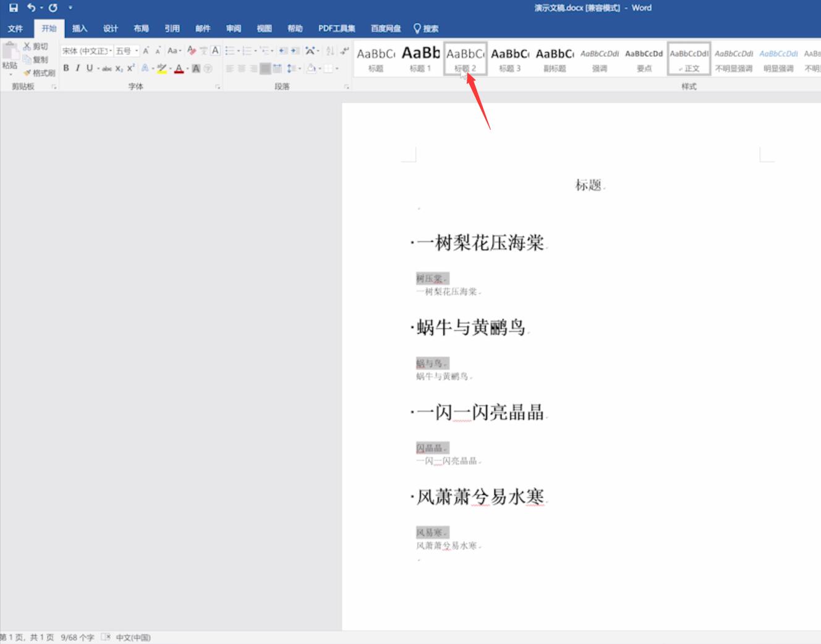Click the 粘贴 paste button
The height and width of the screenshot is (644, 821).
coord(10,59)
